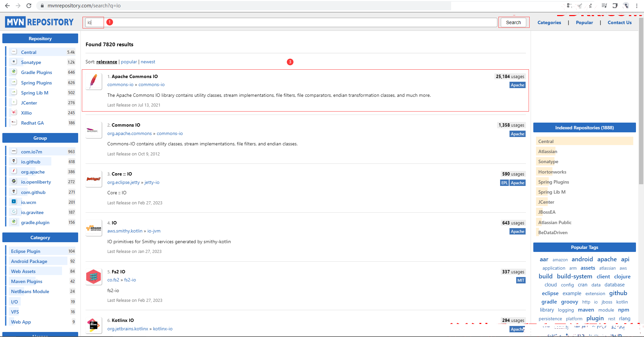Sort results by newest
The width and height of the screenshot is (644, 337).
coord(148,62)
